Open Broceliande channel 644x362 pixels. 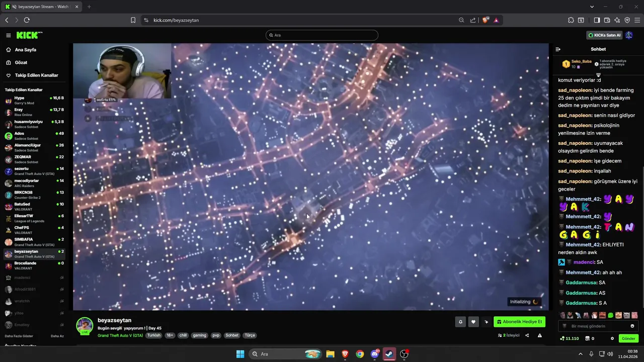pyautogui.click(x=34, y=265)
